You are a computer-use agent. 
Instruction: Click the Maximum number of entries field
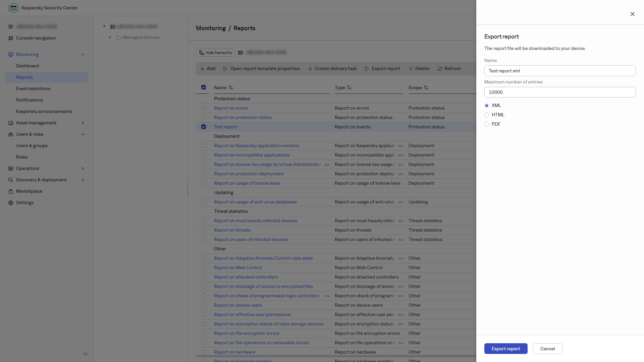[x=560, y=92]
